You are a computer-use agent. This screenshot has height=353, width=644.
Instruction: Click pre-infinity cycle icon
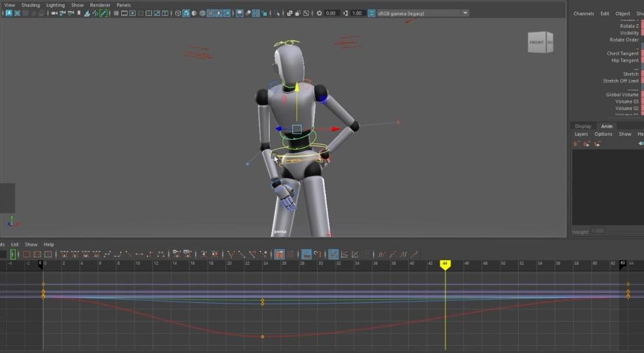(x=382, y=254)
